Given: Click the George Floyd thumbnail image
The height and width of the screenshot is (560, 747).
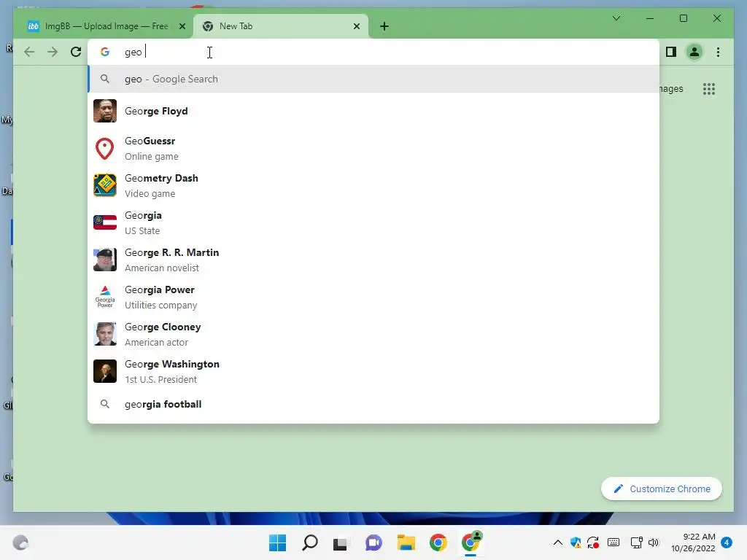Looking at the screenshot, I should coord(105,111).
